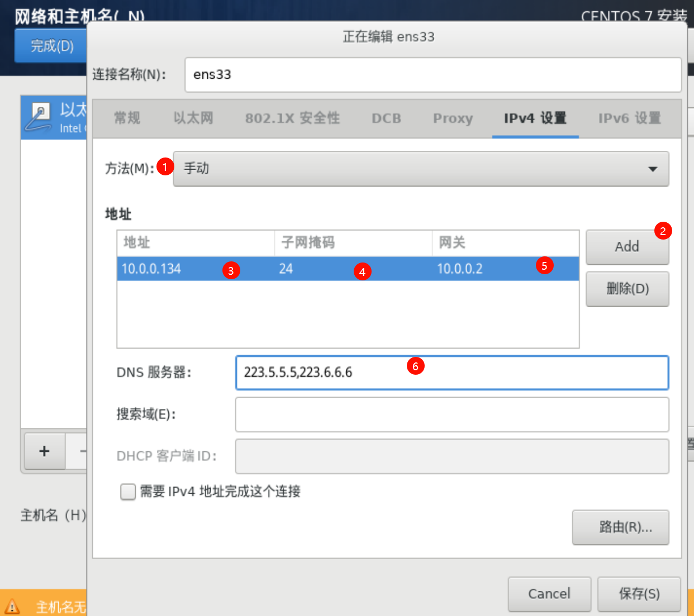The height and width of the screenshot is (616, 694).
Task: Switch to the 常规 tab
Action: pyautogui.click(x=127, y=118)
